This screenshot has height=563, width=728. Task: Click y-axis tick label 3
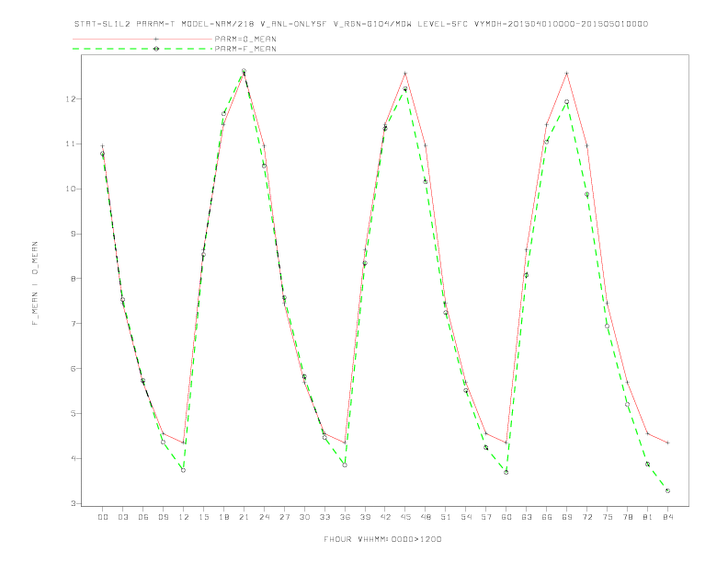(74, 503)
